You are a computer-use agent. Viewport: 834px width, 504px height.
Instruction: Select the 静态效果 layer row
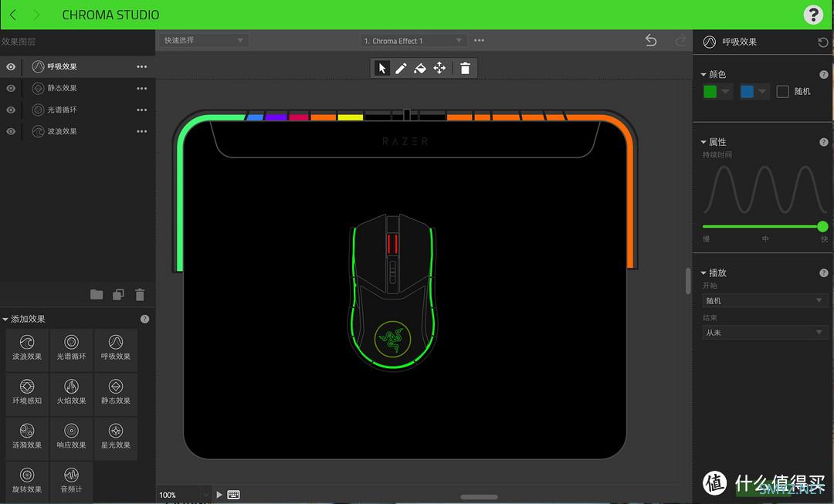coord(78,88)
